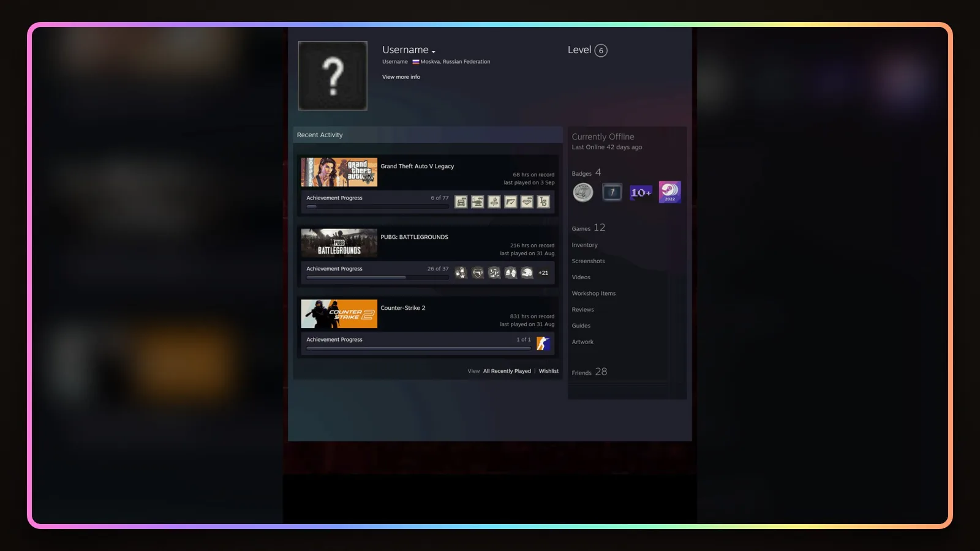Open the Inventory section
The image size is (980, 551).
[585, 245]
